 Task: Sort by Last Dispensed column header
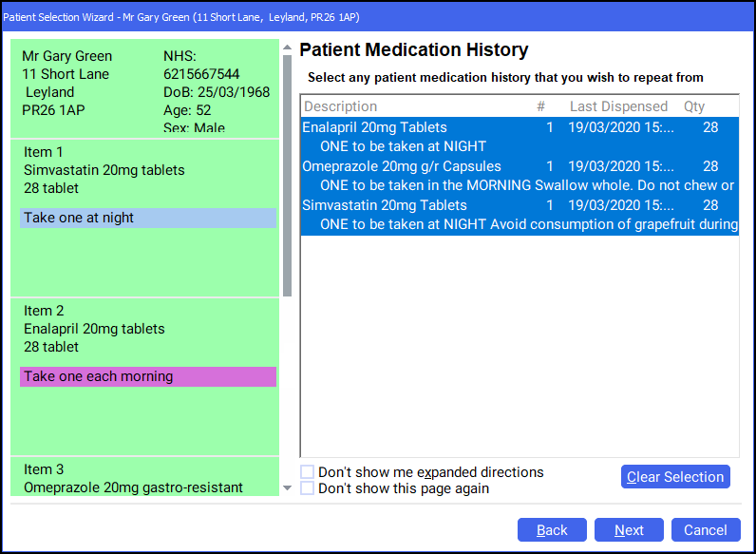point(618,106)
